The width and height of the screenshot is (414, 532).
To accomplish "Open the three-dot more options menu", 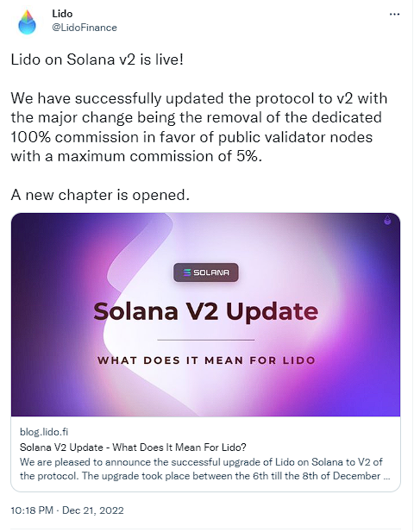I will tap(394, 15).
